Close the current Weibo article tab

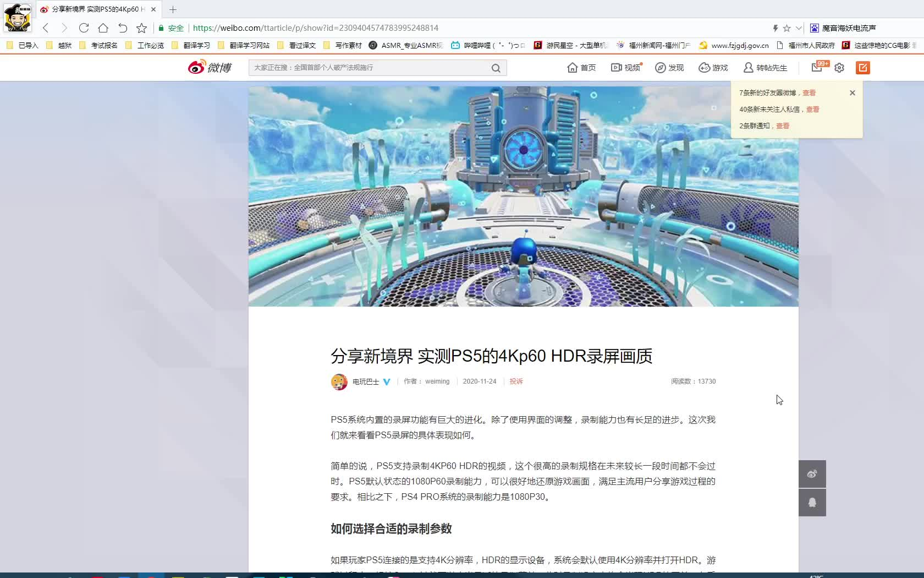tap(153, 9)
